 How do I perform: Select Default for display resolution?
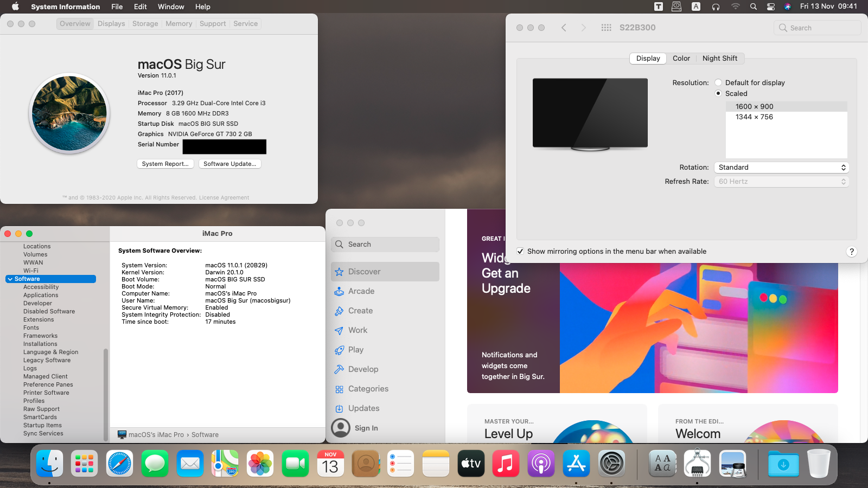click(x=718, y=83)
